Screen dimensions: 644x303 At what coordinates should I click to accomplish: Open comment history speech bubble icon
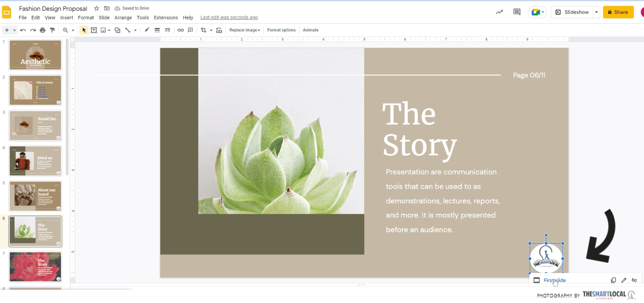click(517, 12)
